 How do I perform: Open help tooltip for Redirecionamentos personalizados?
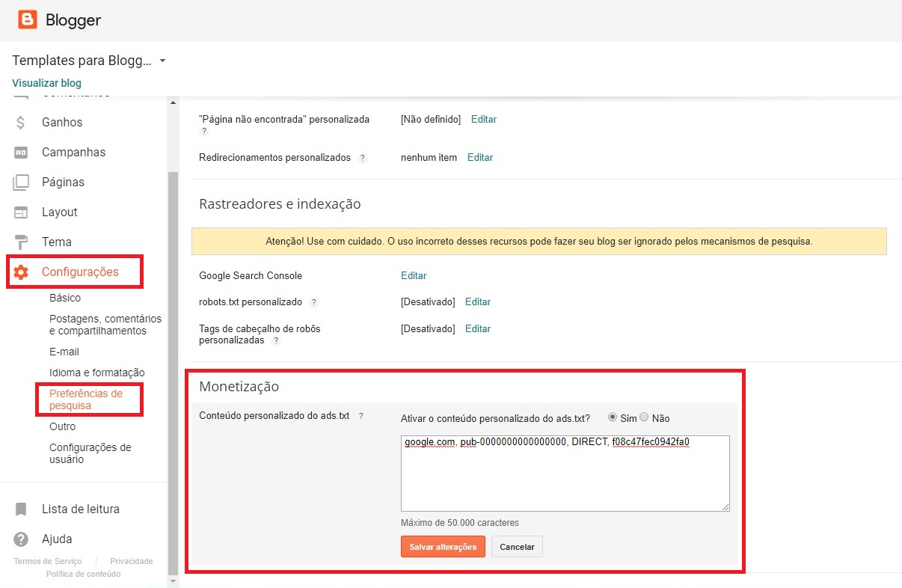362,158
